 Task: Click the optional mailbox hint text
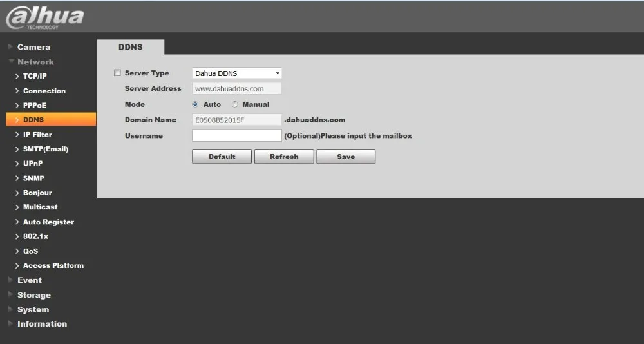pos(348,136)
